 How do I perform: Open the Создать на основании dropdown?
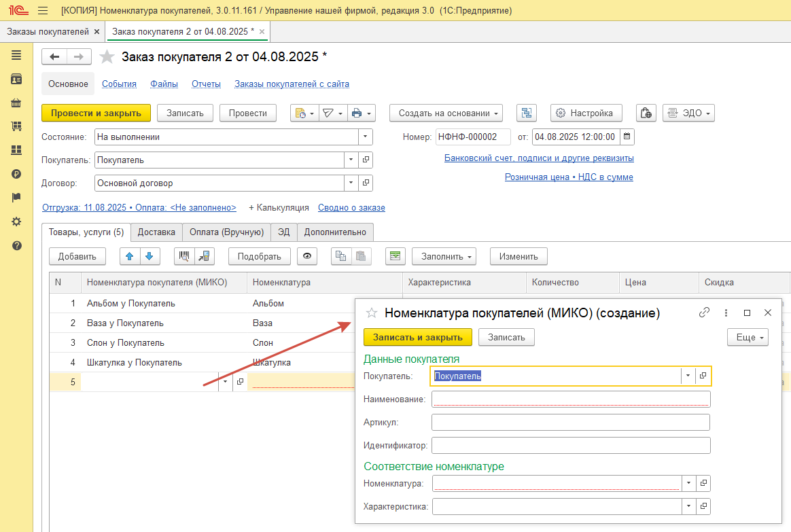(446, 113)
